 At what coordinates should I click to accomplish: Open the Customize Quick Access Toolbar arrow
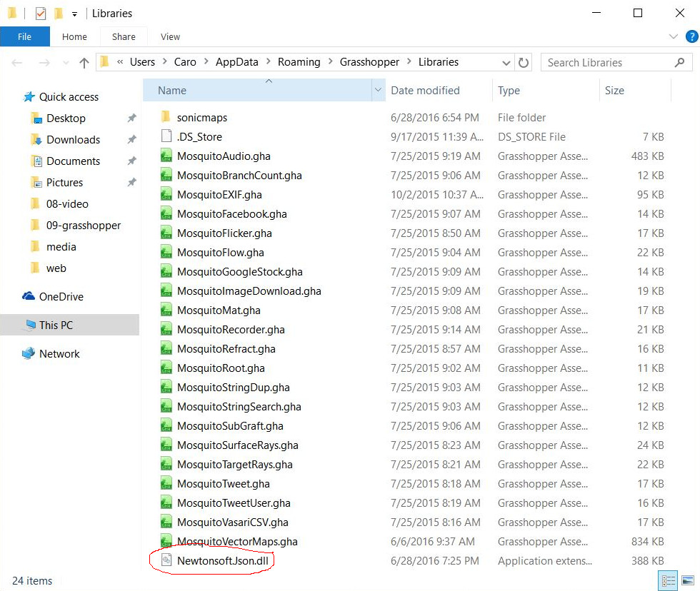74,14
